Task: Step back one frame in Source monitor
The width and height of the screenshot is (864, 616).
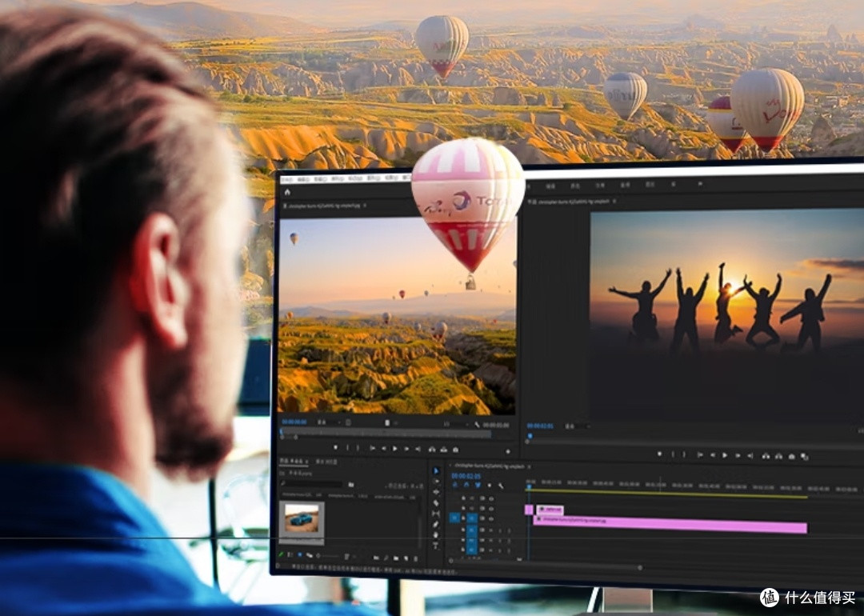Action: 384,449
